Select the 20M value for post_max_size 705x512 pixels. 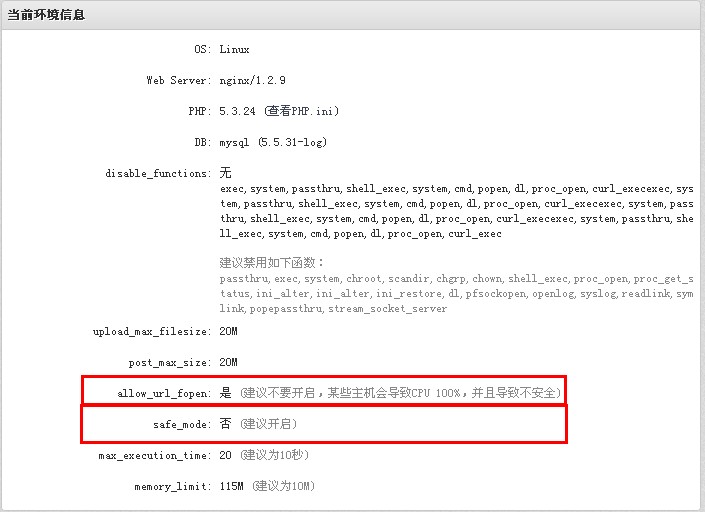(x=229, y=362)
